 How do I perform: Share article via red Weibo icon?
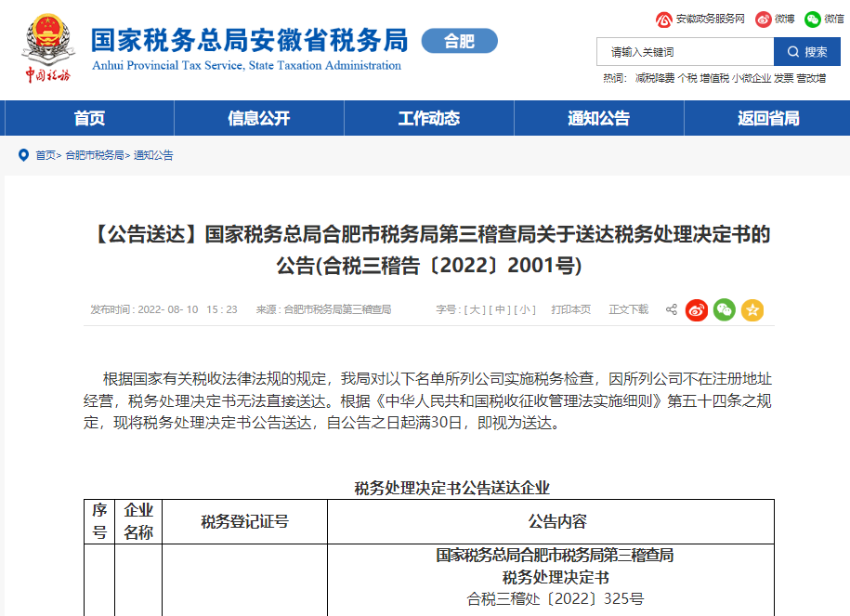697,309
